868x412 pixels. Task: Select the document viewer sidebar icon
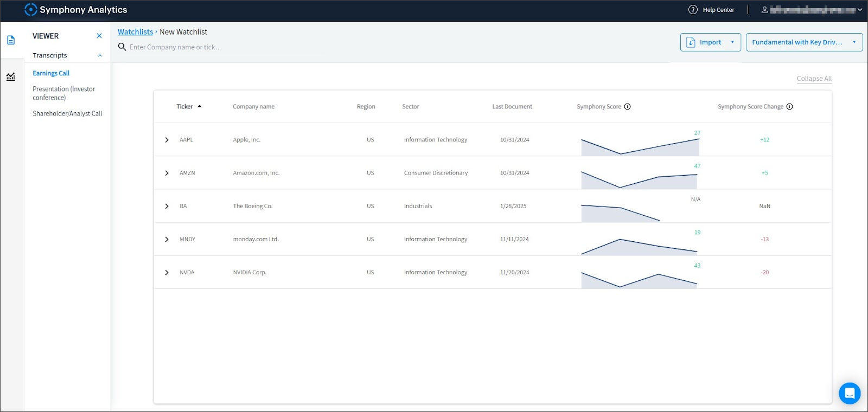[11, 40]
